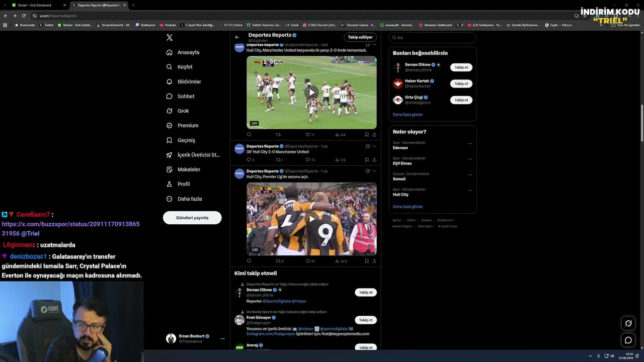Open Anasayfa home in the sidebar
Screen dimensions: 644x362
183,52
